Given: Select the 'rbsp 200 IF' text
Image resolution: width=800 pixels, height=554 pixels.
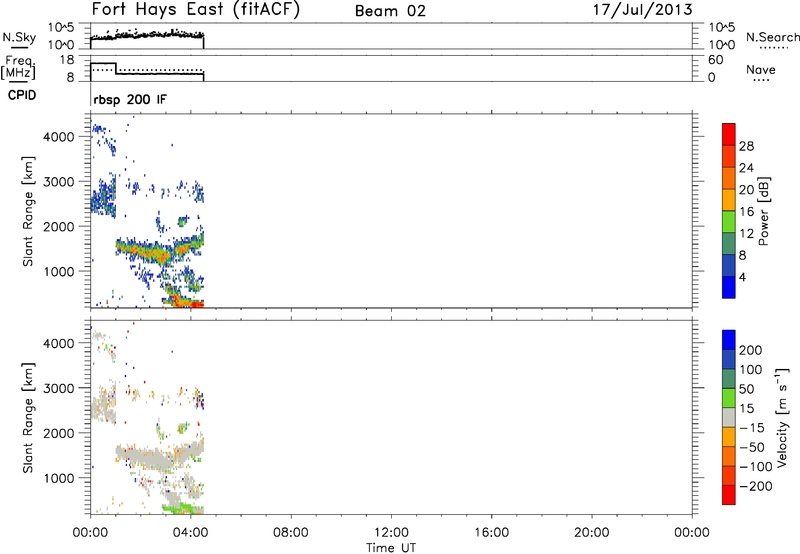Looking at the screenshot, I should tap(130, 99).
